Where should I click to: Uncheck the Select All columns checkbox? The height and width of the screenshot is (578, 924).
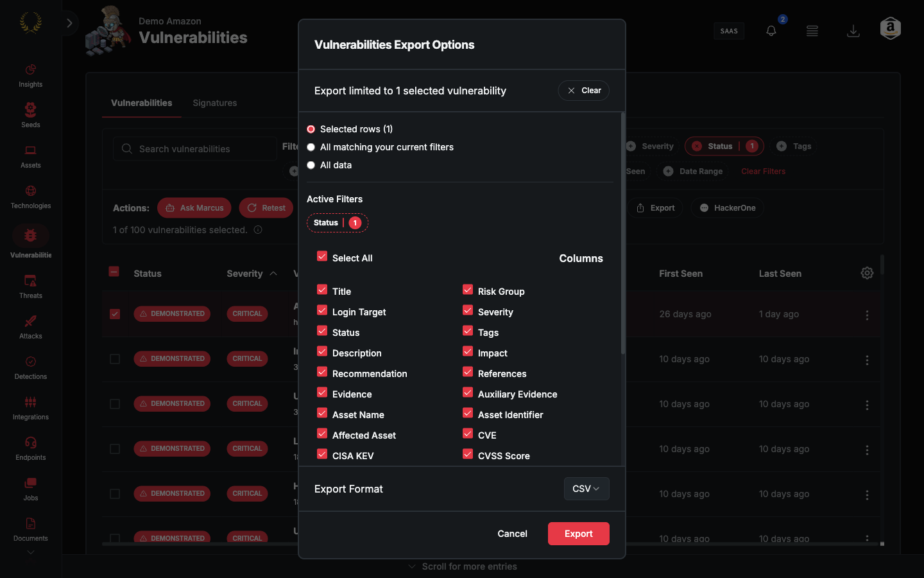tap(322, 256)
